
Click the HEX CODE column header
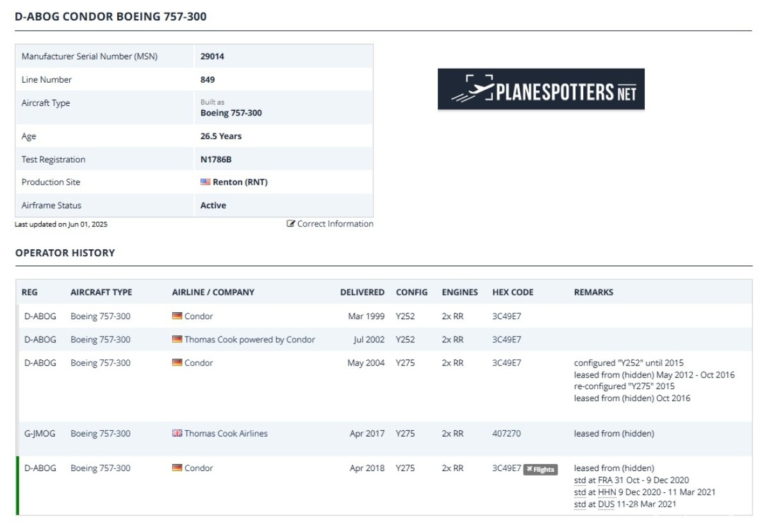513,292
